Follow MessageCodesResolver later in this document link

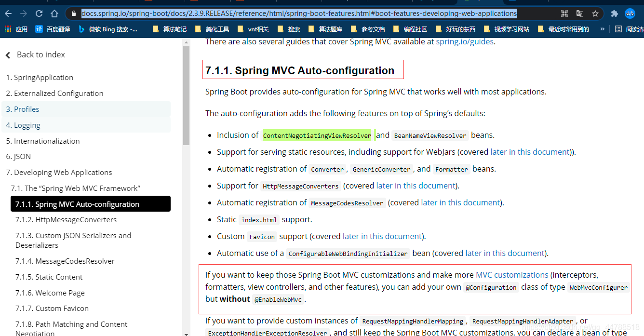pyautogui.click(x=461, y=202)
